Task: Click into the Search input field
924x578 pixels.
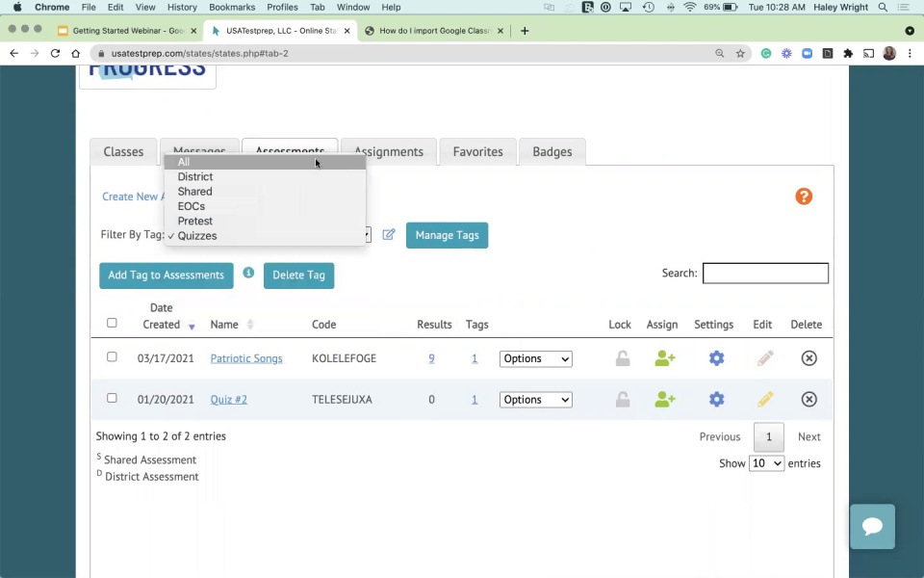Action: (765, 274)
